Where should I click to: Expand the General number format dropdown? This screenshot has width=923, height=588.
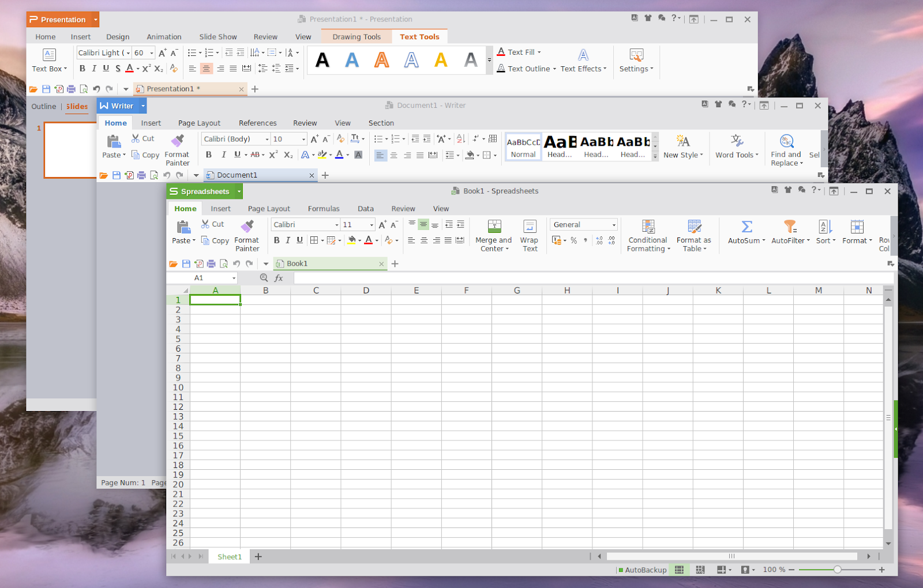[x=614, y=225]
